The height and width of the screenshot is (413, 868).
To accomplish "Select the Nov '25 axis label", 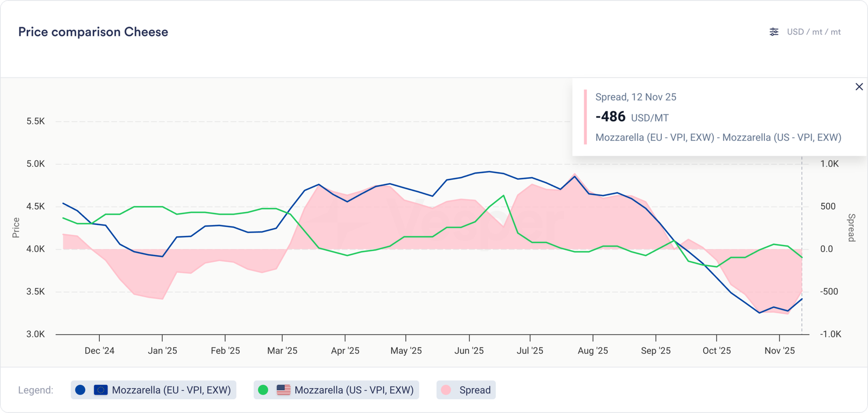I will 780,351.
